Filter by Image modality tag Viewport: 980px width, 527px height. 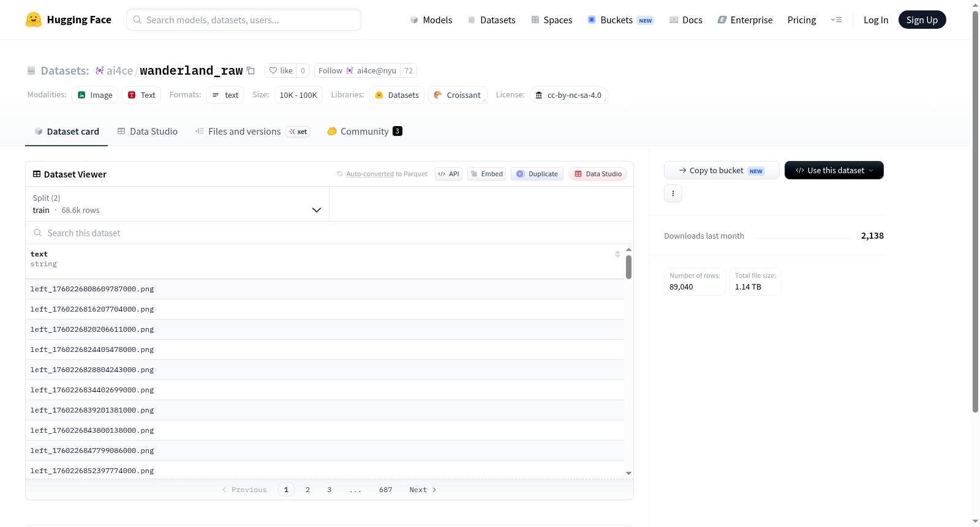[x=95, y=95]
